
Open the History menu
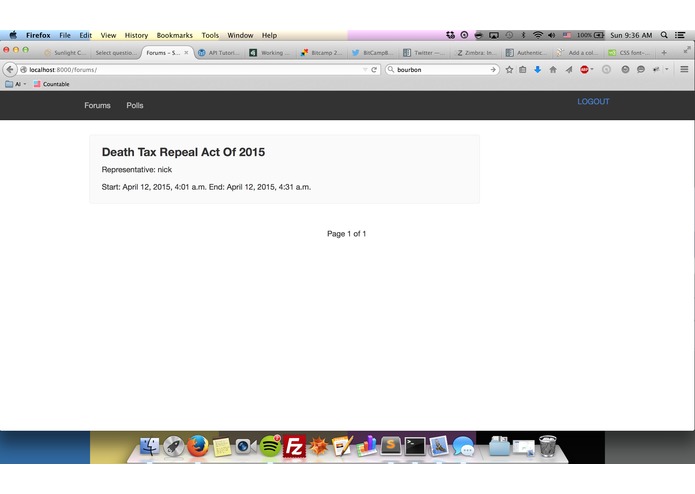pyautogui.click(x=136, y=35)
